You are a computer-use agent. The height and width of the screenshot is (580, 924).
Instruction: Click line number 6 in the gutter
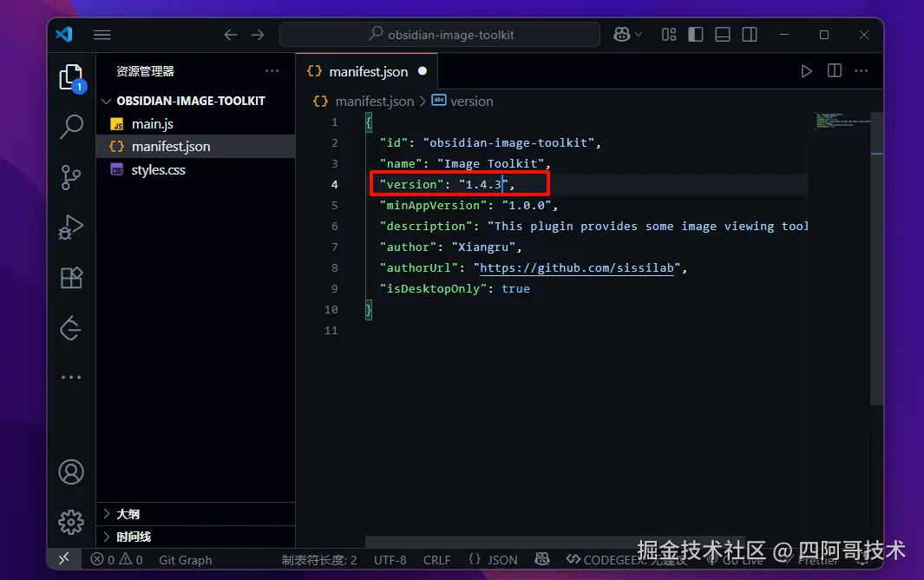click(334, 226)
